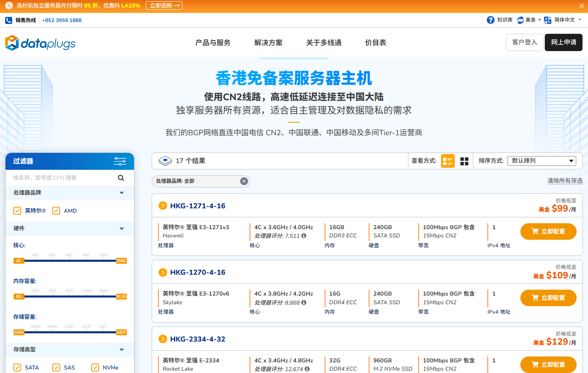Show info for 12,674 processor score

click(x=307, y=369)
